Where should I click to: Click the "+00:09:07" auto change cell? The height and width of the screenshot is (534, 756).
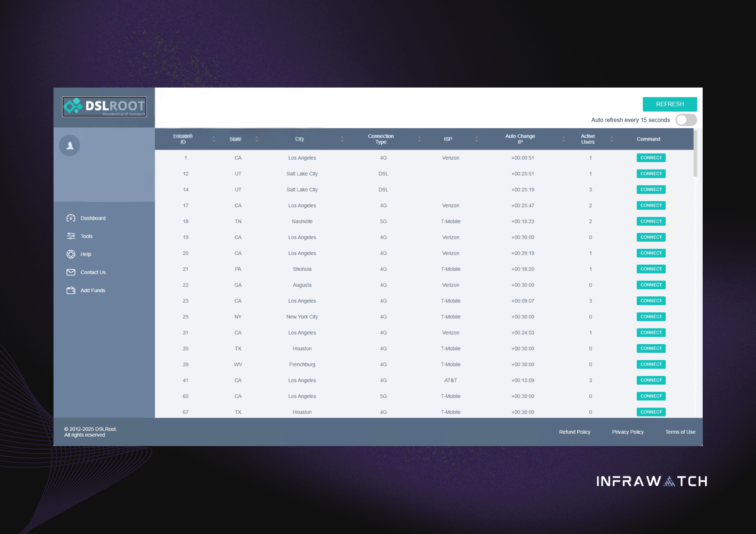(x=523, y=301)
